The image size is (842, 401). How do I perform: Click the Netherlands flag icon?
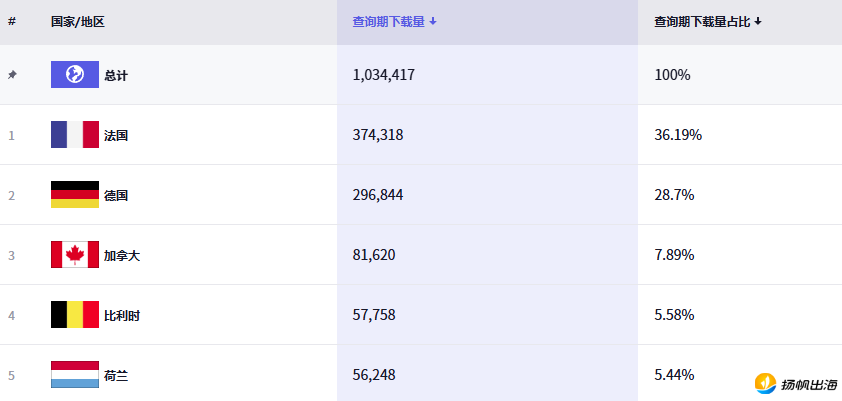point(75,375)
